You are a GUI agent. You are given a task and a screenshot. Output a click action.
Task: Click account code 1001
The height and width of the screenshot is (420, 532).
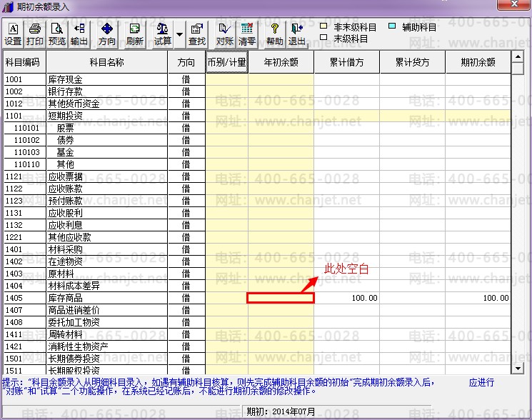pyautogui.click(x=14, y=80)
